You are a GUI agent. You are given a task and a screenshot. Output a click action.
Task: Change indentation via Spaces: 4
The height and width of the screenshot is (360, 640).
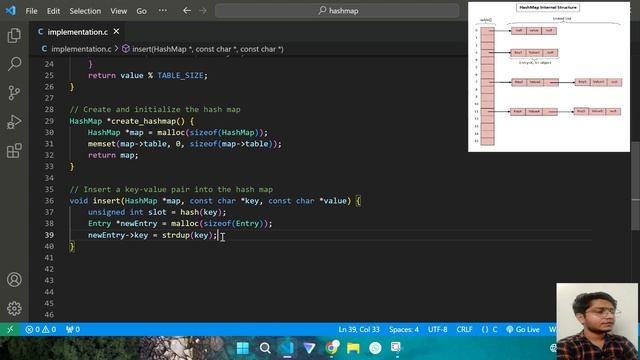point(404,329)
